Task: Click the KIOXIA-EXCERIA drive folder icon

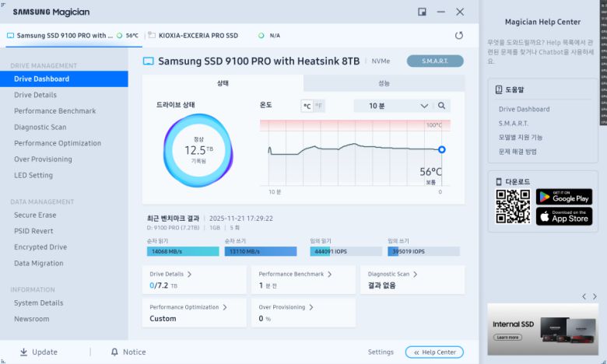Action: point(152,35)
